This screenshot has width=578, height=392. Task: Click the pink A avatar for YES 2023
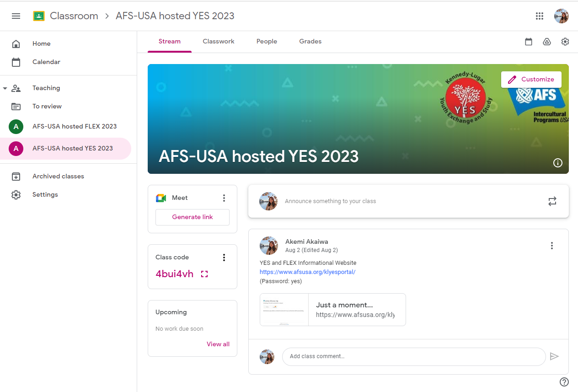(16, 149)
